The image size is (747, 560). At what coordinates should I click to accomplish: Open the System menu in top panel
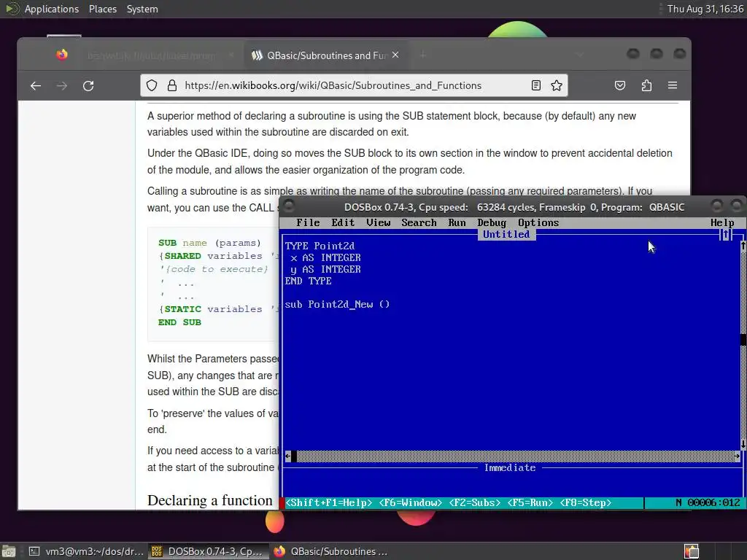click(142, 9)
